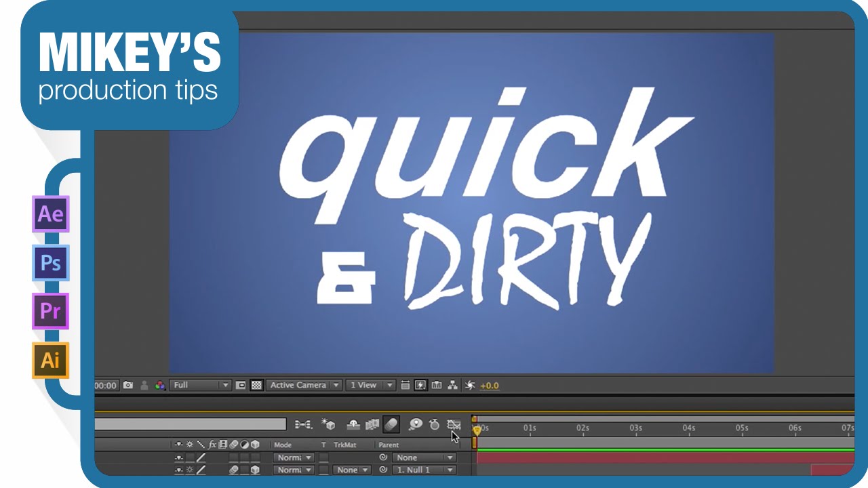Open the Brainstorm lightbulb icon
The width and height of the screenshot is (868, 488).
pyautogui.click(x=416, y=424)
